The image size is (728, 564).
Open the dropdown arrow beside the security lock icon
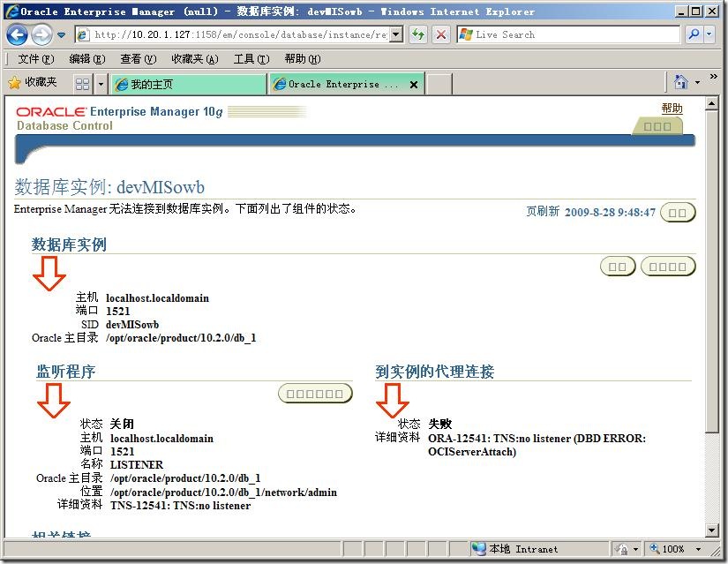pyautogui.click(x=635, y=549)
